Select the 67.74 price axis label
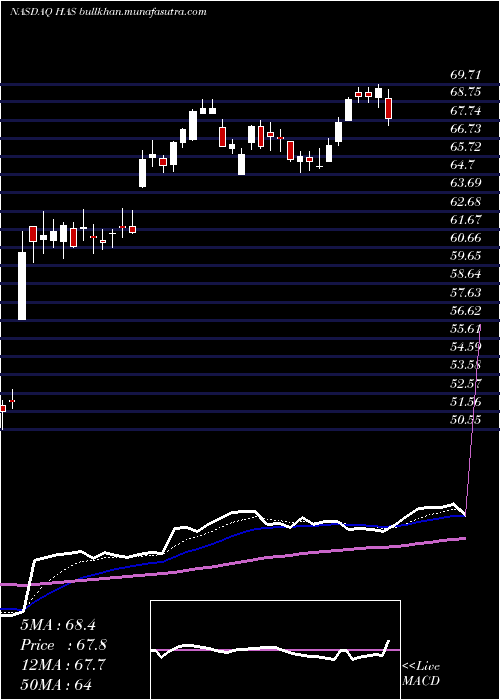 coord(465,111)
